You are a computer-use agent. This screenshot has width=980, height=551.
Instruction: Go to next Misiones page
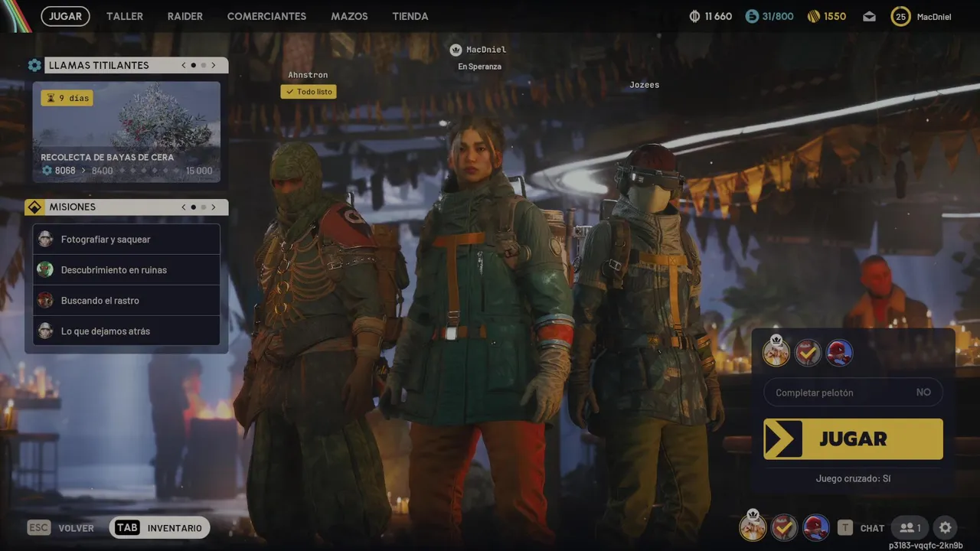[x=214, y=207]
